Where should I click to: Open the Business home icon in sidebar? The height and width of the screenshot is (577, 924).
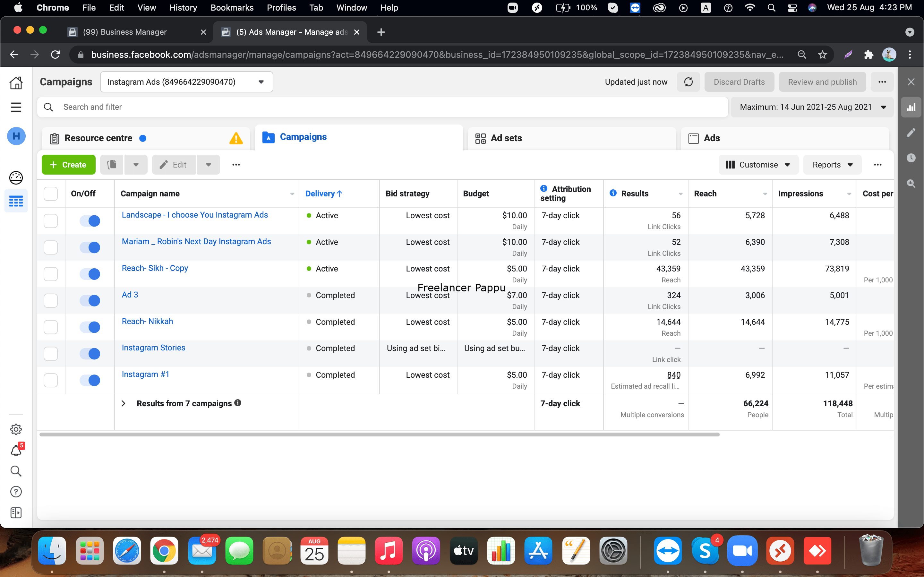16,82
